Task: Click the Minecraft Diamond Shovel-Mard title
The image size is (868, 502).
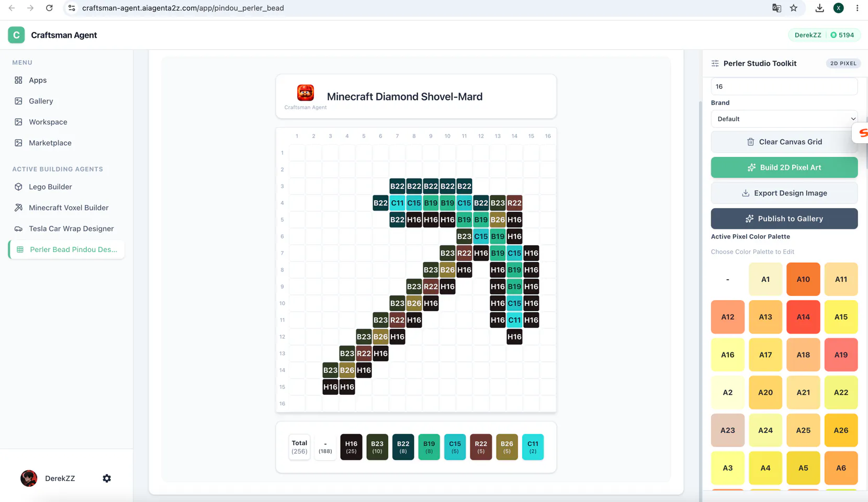Action: tap(404, 96)
